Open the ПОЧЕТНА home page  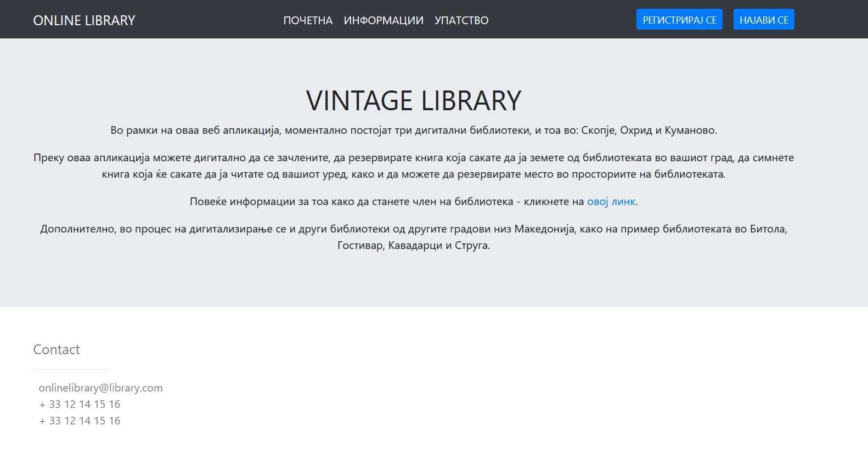308,20
